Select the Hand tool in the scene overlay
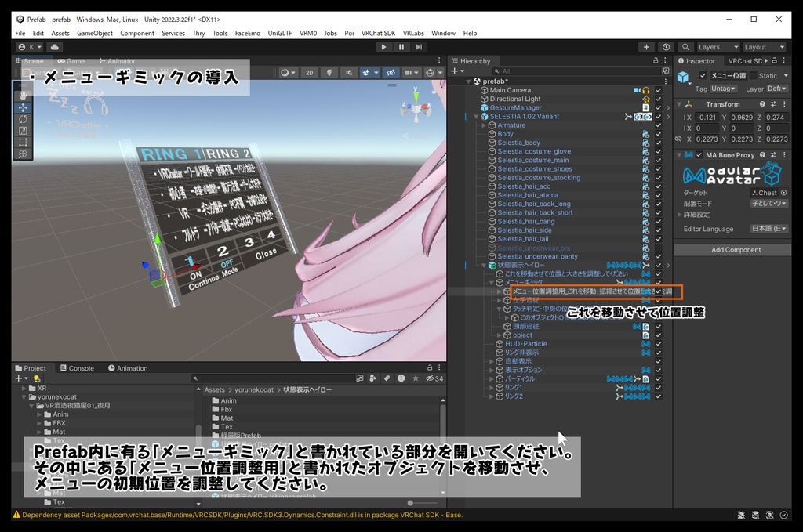 pos(23,95)
